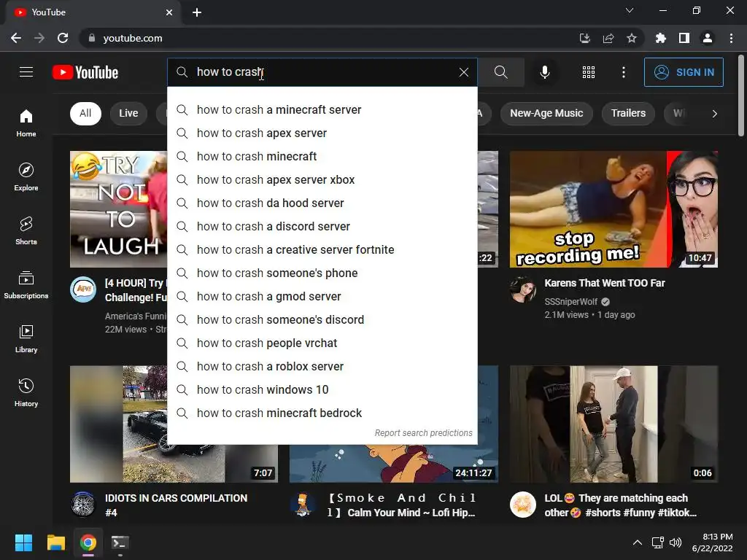Open the 'LOL They are matching' shorts thumbnail

pos(614,424)
